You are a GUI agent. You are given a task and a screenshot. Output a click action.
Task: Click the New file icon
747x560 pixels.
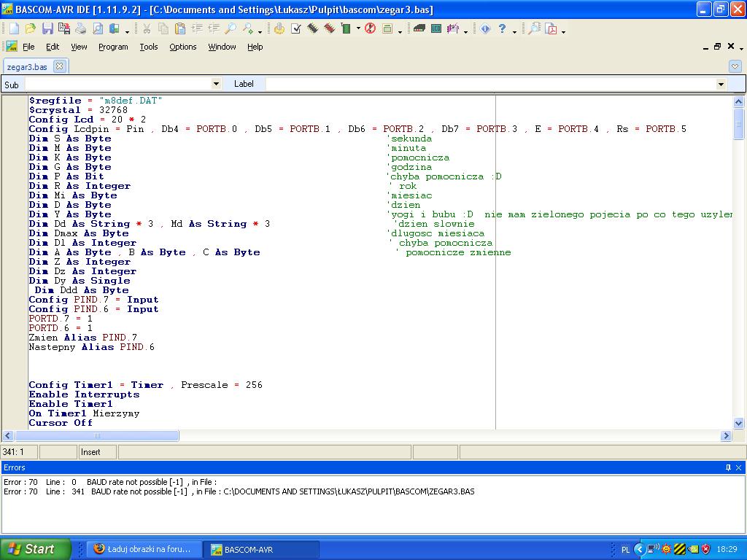coord(14,28)
